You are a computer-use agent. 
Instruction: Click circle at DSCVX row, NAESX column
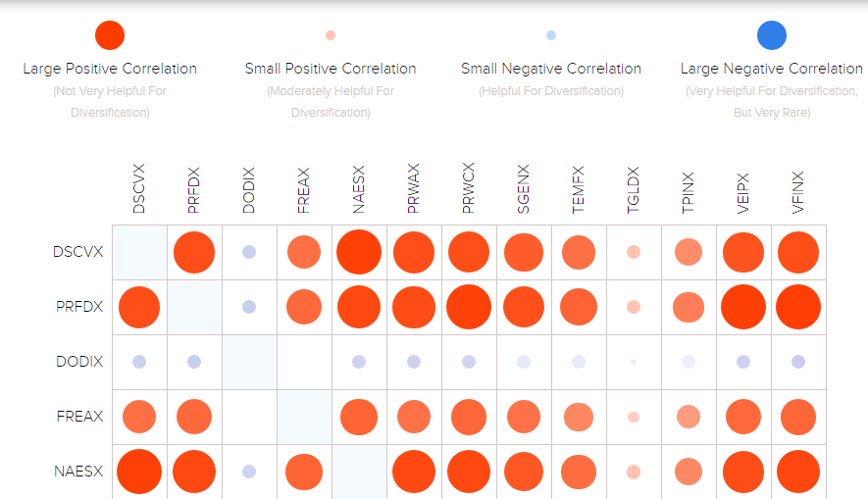[x=359, y=252]
